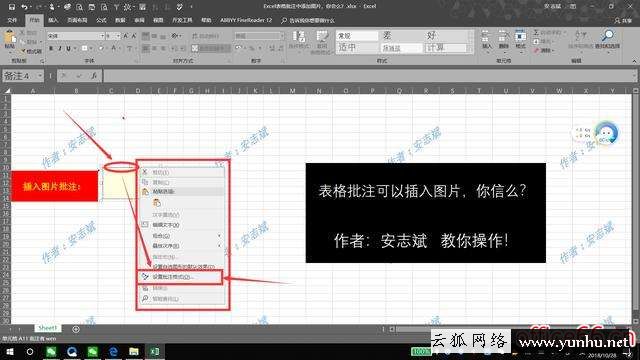The height and width of the screenshot is (360, 640).
Task: Click Decrease Font Size icon
Action: tap(133, 36)
